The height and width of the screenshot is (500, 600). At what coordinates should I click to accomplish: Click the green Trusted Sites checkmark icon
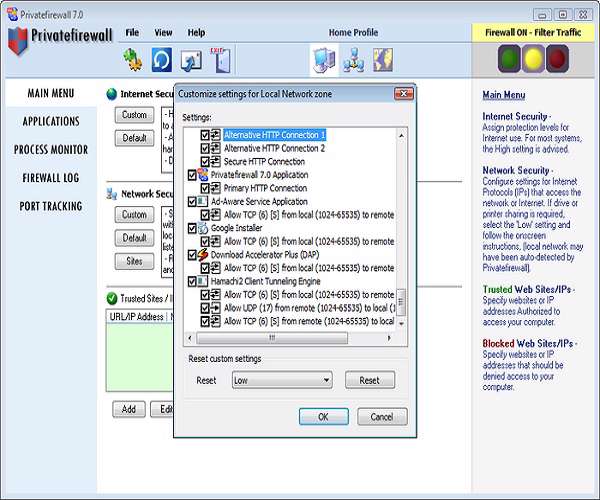coord(112,298)
